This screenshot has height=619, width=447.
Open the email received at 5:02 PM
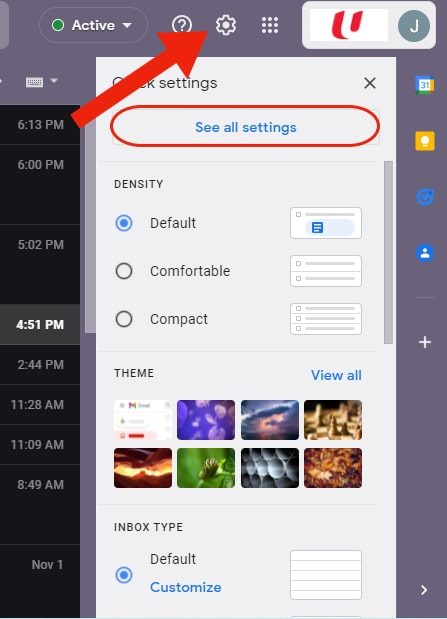pyautogui.click(x=40, y=264)
